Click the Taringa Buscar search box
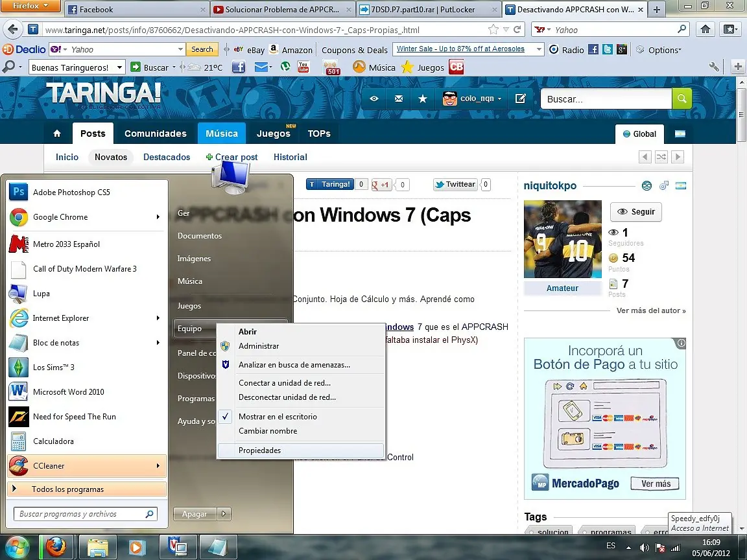The width and height of the screenshot is (747, 560). click(606, 99)
